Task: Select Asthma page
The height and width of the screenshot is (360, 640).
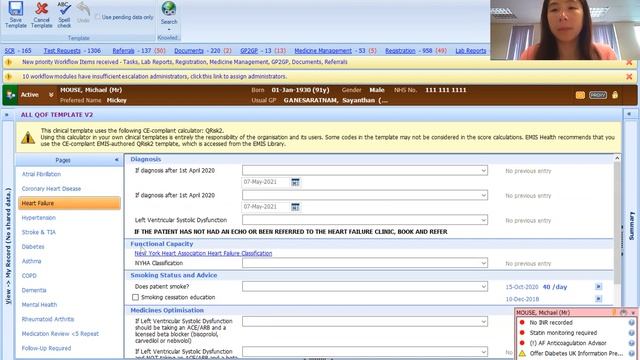Action: click(31, 261)
